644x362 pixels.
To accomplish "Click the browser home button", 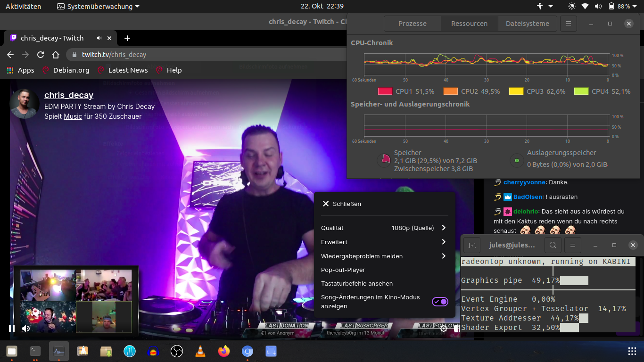I will (x=56, y=55).
